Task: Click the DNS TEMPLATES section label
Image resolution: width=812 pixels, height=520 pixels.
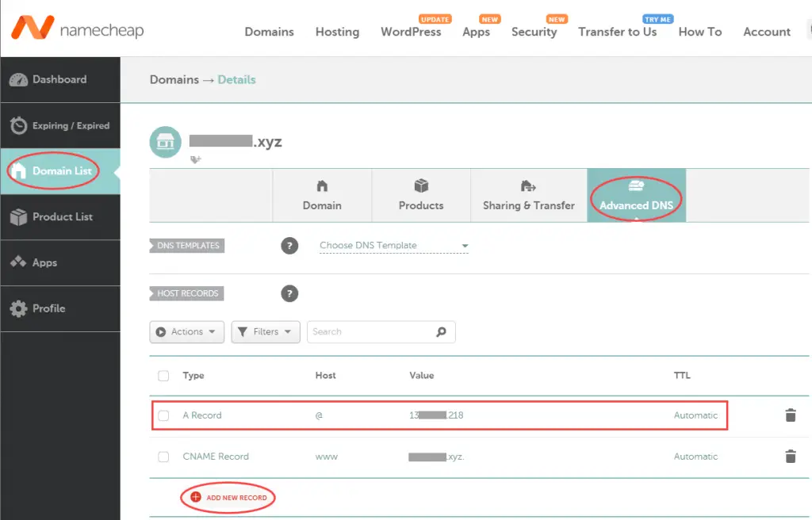Action: click(x=187, y=246)
